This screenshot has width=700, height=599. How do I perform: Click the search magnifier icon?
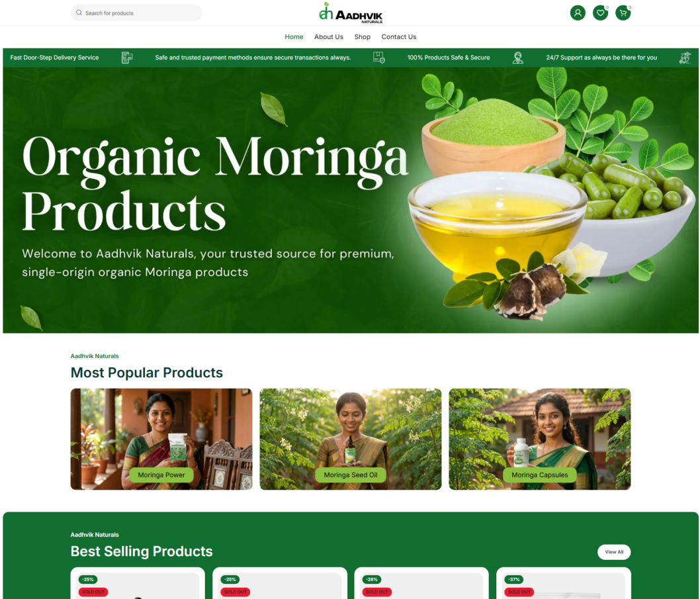point(79,13)
